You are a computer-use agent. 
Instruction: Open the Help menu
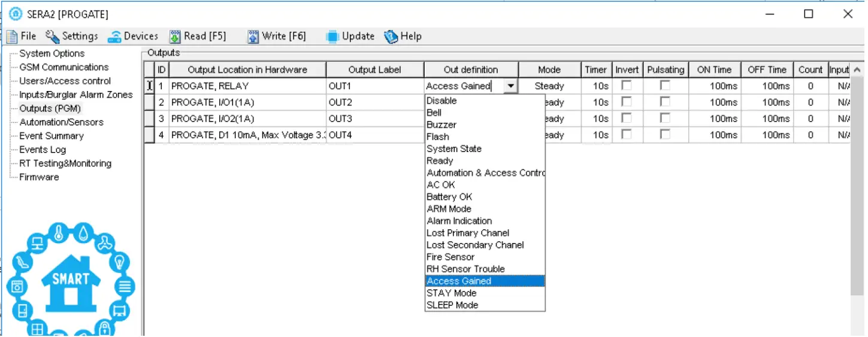[403, 37]
